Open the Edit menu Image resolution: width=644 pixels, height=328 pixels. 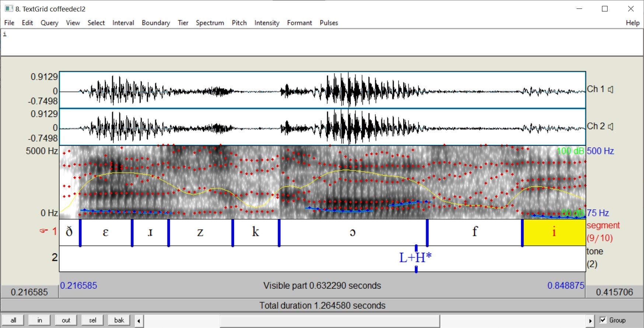tap(27, 23)
